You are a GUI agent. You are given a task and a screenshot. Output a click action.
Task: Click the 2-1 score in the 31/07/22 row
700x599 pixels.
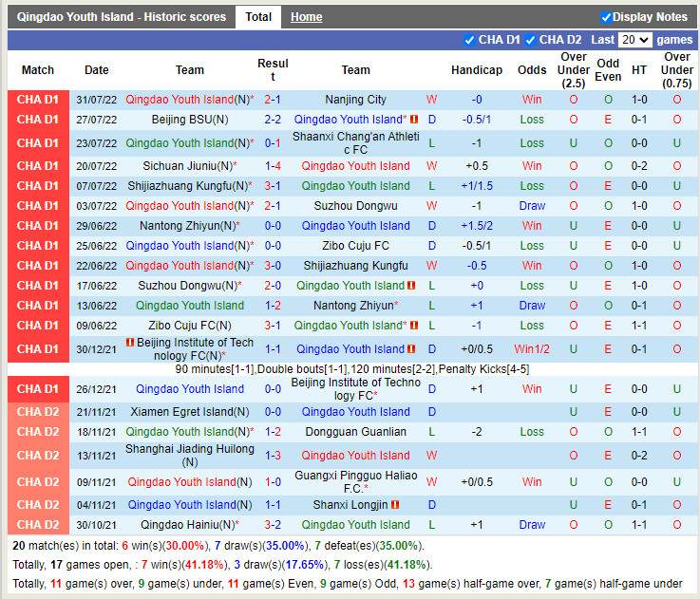click(x=273, y=100)
